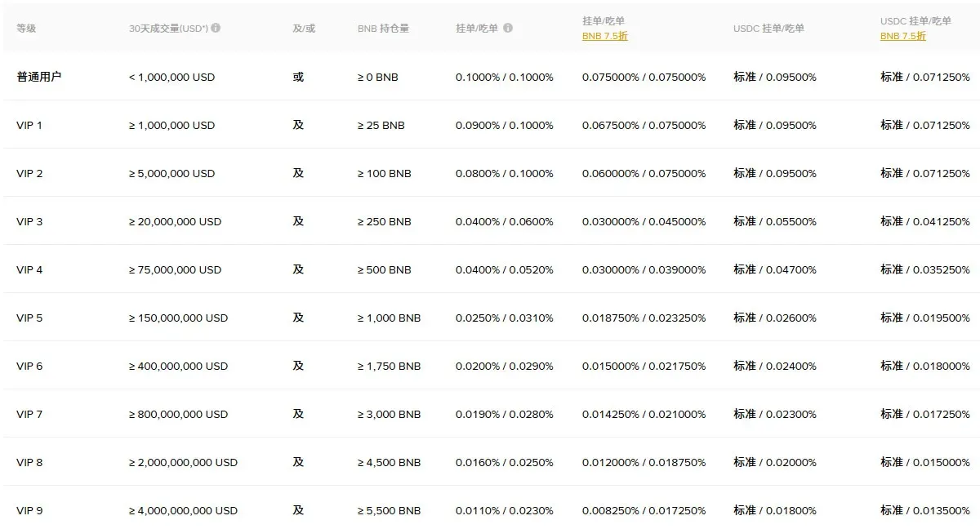Select the VIP 2 level label

pos(29,173)
